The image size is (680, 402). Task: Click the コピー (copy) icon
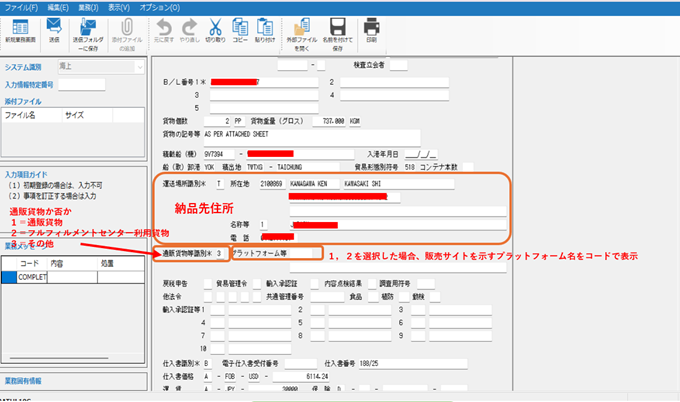tap(240, 28)
